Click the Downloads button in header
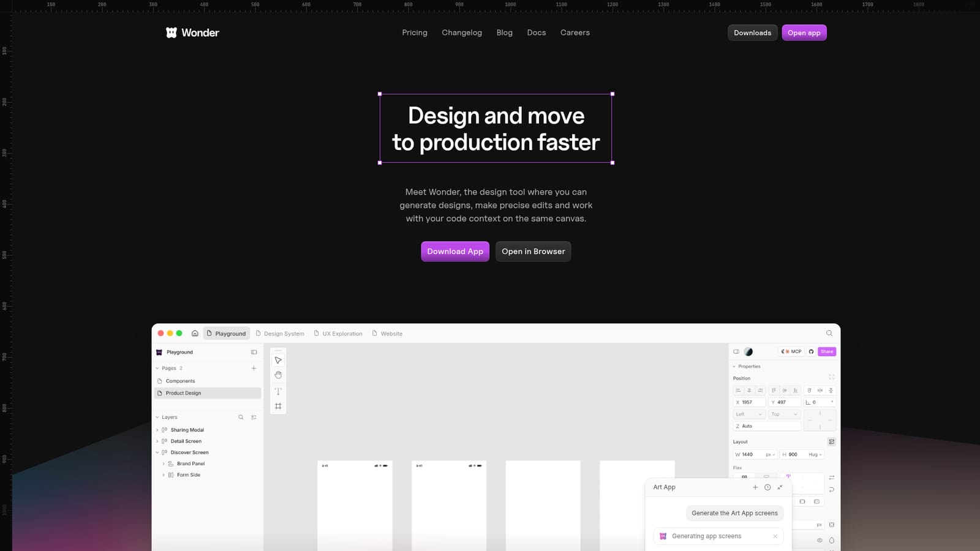Screen dimensions: 980x551 coord(753,32)
